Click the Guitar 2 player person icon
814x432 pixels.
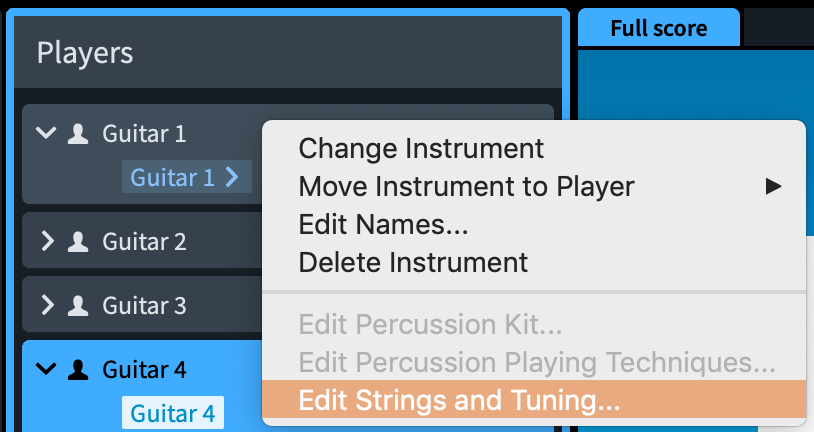point(78,241)
